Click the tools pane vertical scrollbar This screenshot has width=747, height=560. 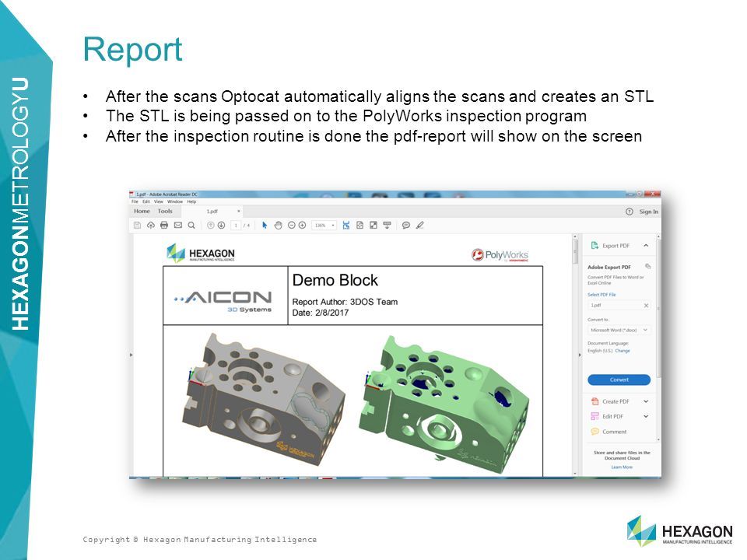point(659,310)
